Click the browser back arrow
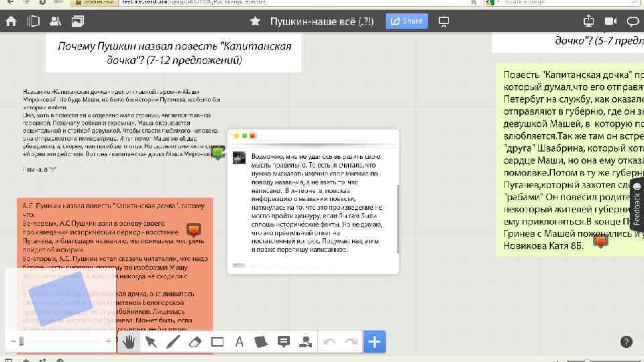Screen dimensions: 644x362 pyautogui.click(x=11, y=2)
